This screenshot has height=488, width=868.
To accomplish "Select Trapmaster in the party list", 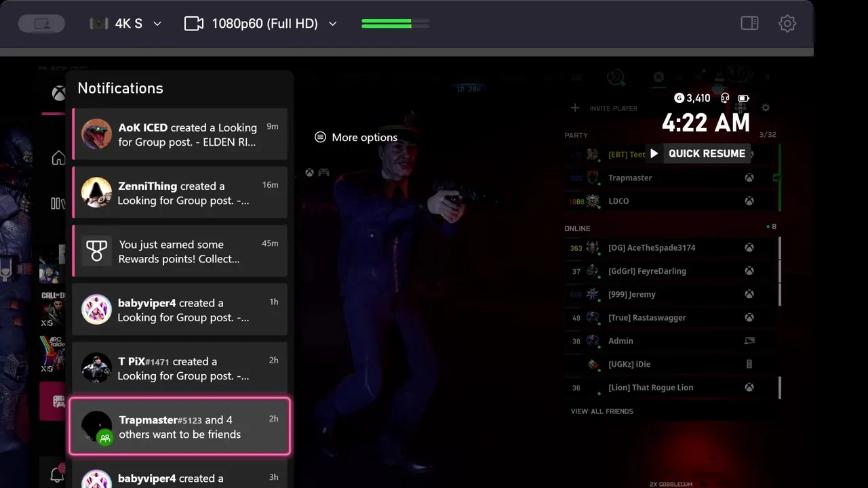I will [x=670, y=178].
